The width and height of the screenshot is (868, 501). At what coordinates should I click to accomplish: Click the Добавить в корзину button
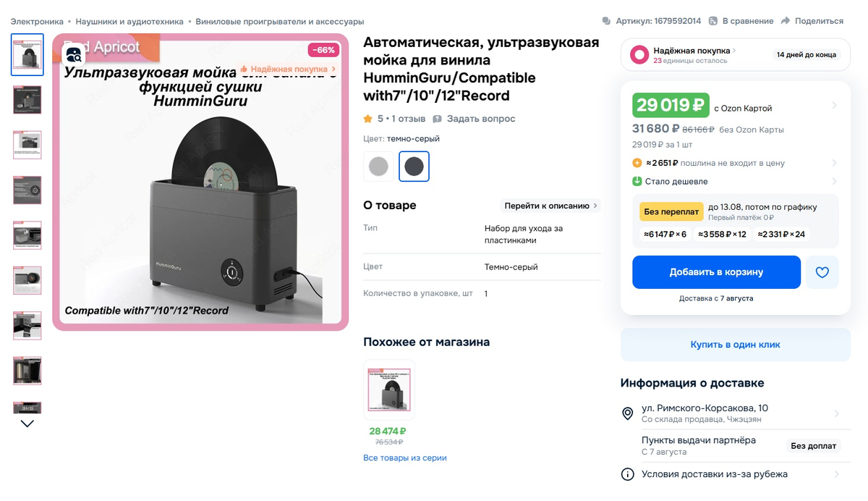[x=717, y=272]
